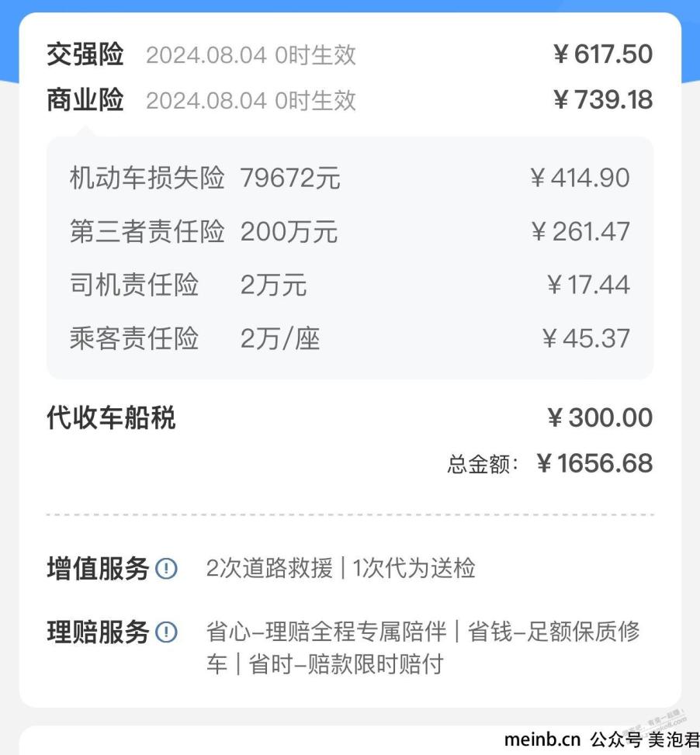This screenshot has height=755, width=700.
Task: Open the 省时–赔款限时赔付 text
Action: click(346, 664)
